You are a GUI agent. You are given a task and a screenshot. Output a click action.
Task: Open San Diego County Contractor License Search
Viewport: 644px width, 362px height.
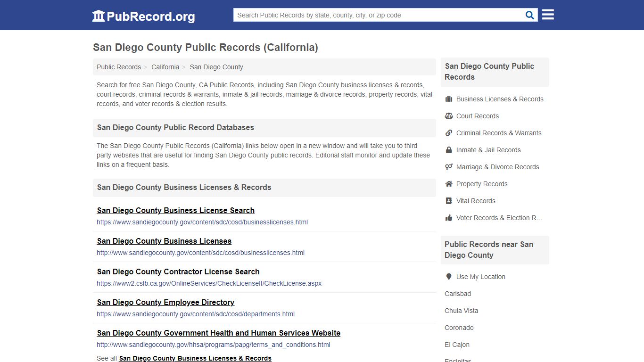coord(178,271)
